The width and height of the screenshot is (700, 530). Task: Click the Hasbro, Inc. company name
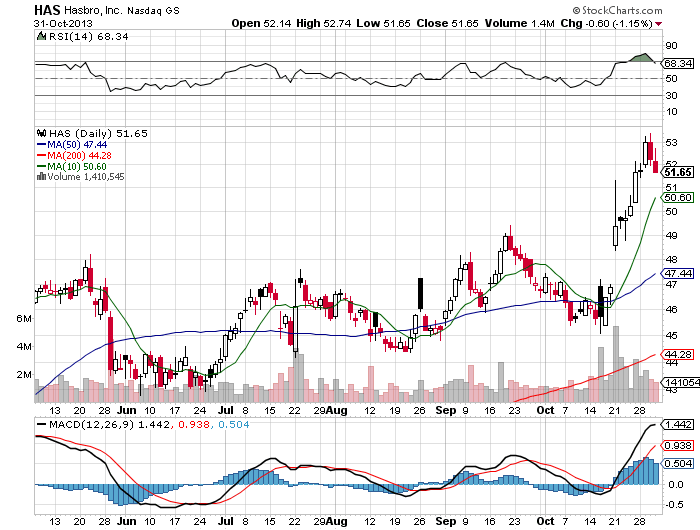[x=93, y=10]
